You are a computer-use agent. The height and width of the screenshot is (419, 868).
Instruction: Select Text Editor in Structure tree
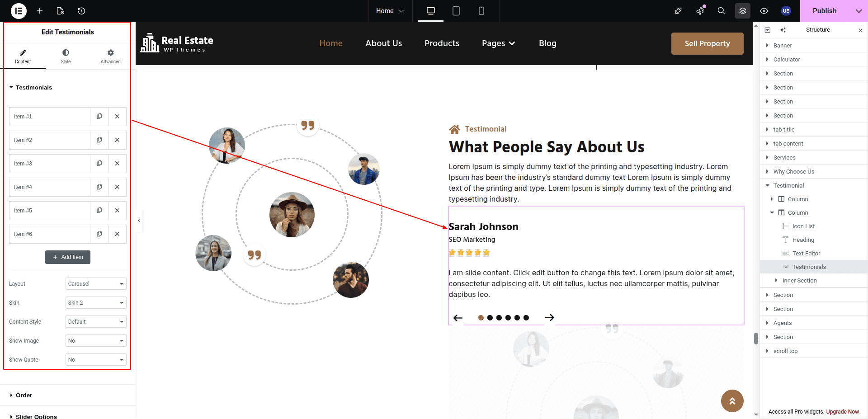coord(806,254)
